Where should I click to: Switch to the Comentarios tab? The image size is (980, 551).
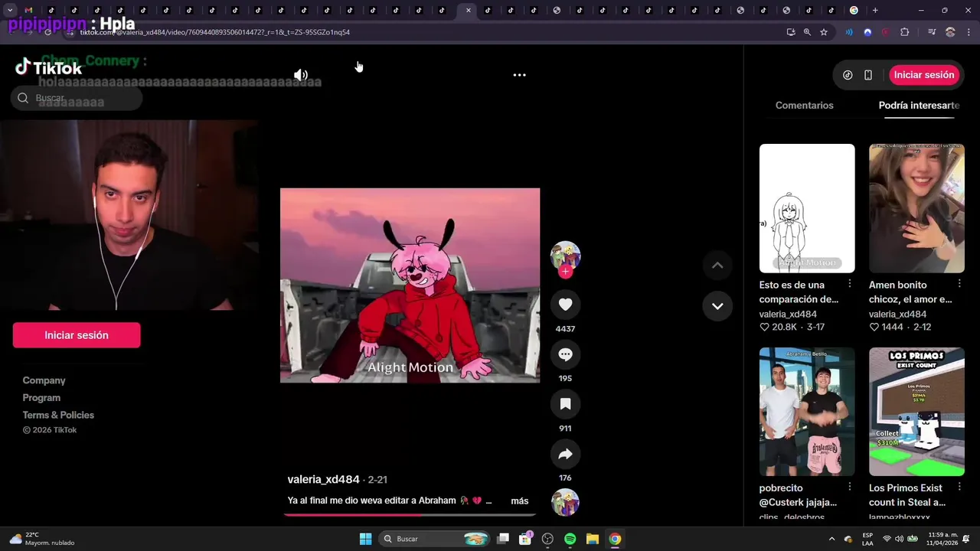804,106
